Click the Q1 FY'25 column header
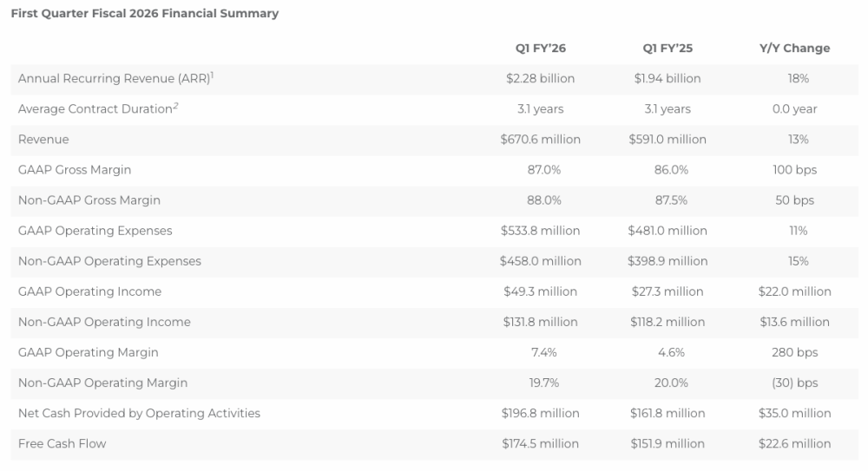This screenshot has width=868, height=471. click(x=667, y=49)
